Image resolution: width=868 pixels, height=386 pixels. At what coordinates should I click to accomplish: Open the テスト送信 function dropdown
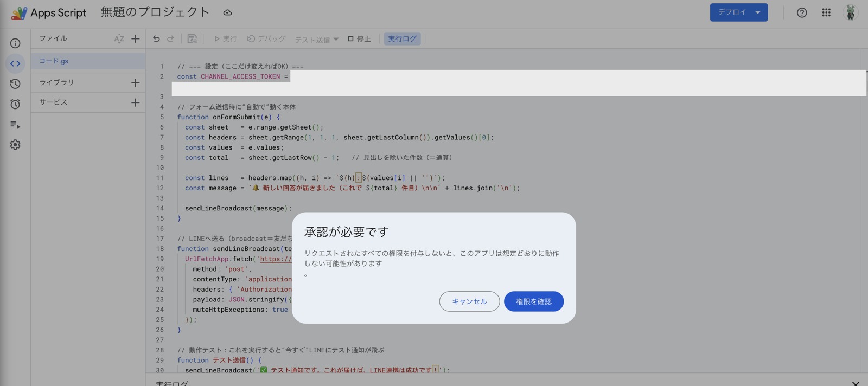click(317, 39)
